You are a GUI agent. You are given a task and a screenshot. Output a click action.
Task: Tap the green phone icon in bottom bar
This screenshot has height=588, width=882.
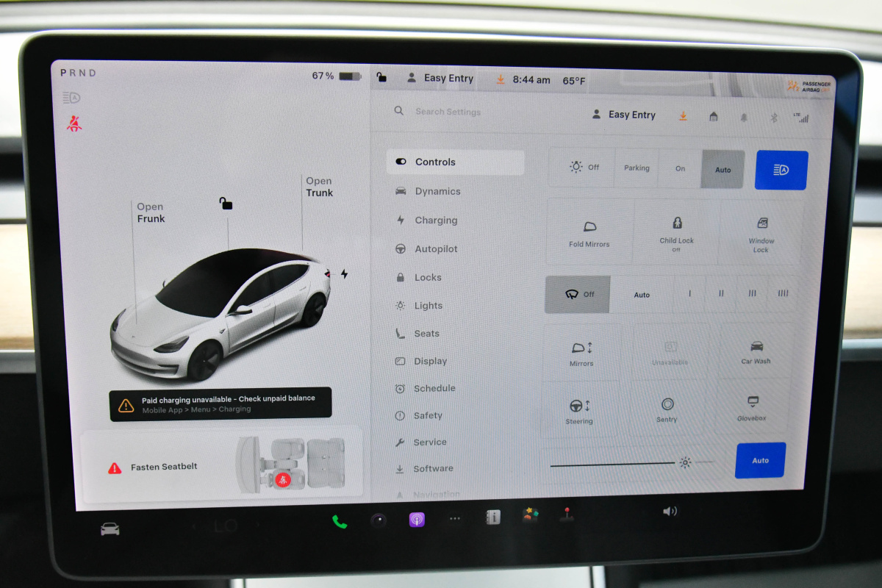pyautogui.click(x=340, y=521)
